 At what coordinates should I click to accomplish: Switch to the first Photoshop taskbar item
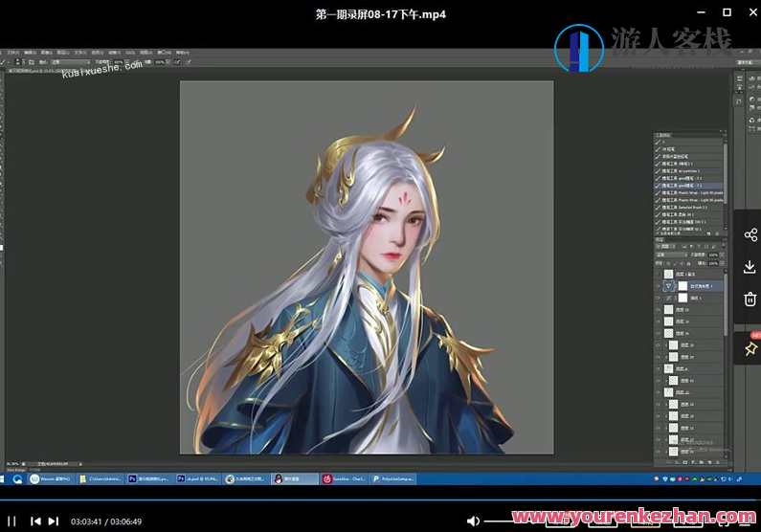[x=149, y=479]
